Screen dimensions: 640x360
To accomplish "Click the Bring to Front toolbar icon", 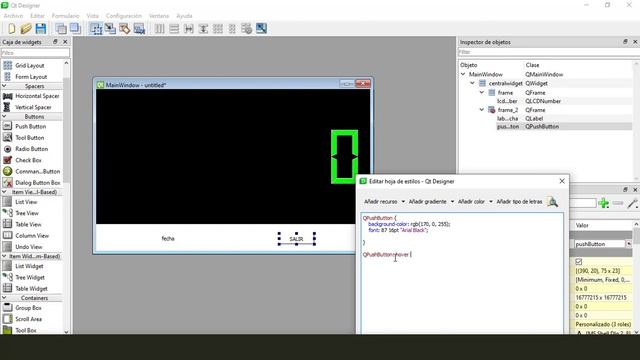I will pyautogui.click(x=75, y=29).
